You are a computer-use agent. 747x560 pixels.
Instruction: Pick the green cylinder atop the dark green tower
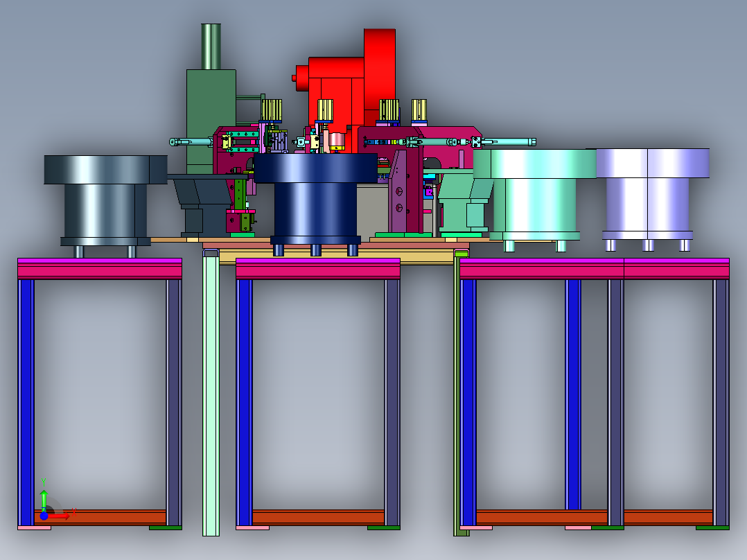coord(211,46)
